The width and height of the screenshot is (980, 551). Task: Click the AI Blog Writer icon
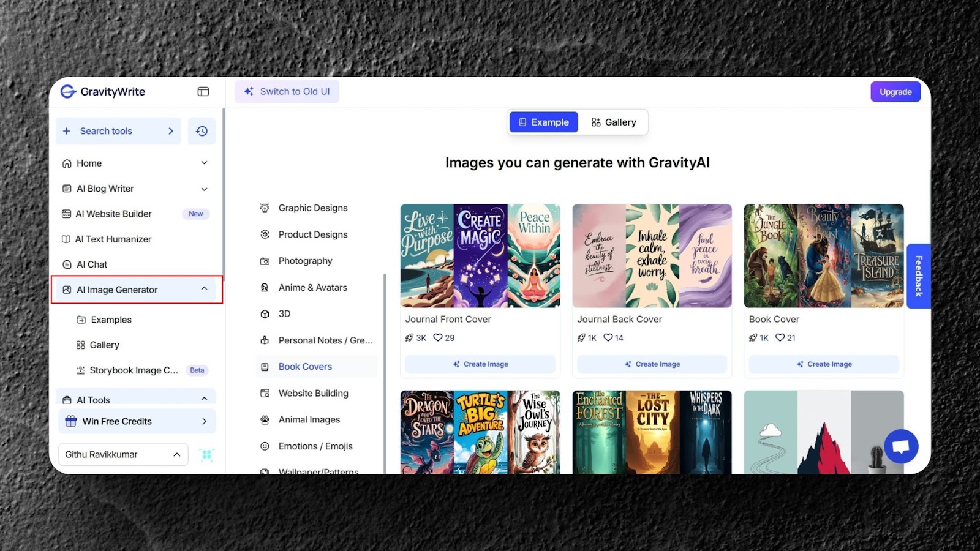coord(67,189)
